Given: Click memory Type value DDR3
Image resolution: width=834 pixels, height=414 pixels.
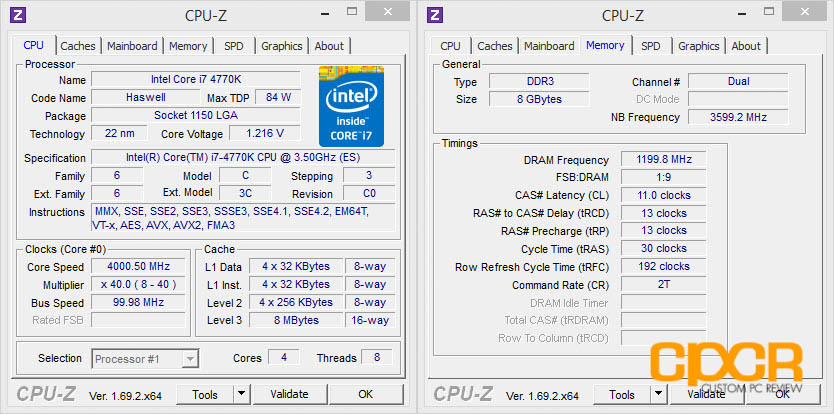Looking at the screenshot, I should click(x=539, y=81).
